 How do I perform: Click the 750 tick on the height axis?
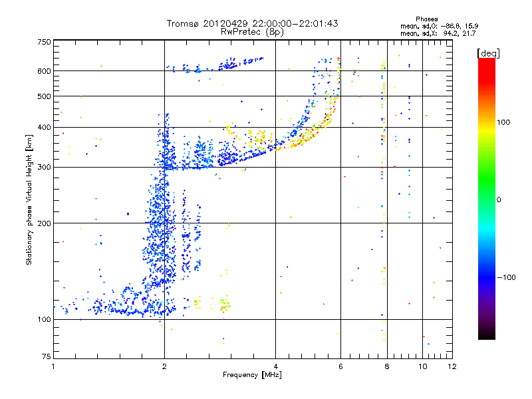(44, 42)
